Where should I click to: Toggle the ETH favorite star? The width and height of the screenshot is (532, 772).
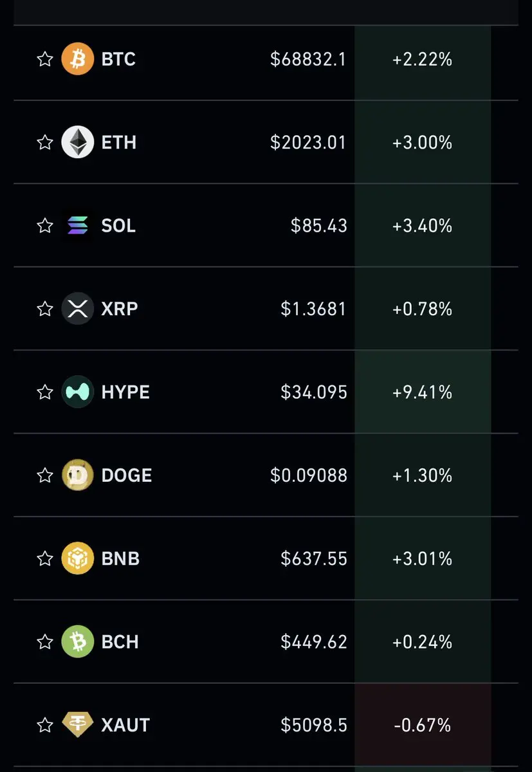coord(44,142)
